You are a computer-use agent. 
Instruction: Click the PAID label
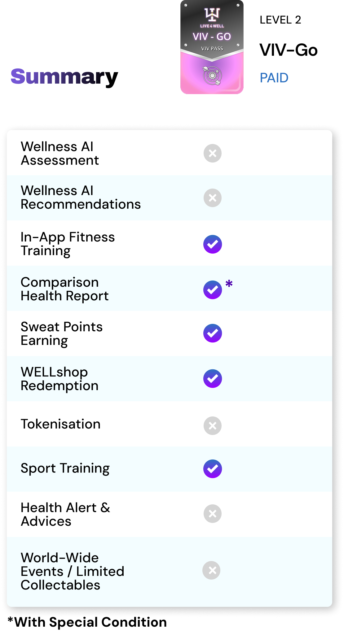274,78
